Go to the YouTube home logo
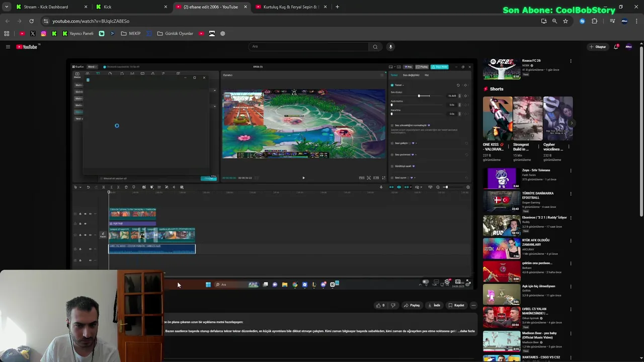Viewport: 644px width, 362px height. click(27, 47)
